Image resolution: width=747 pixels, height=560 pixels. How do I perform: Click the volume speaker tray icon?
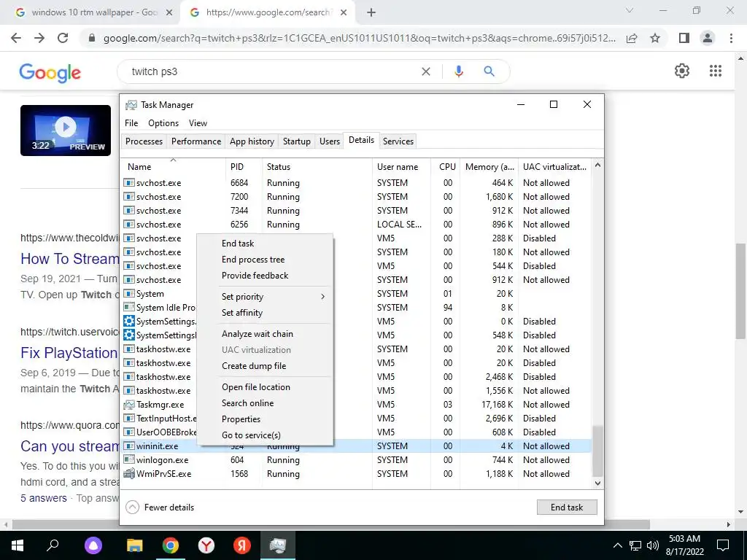[x=653, y=545]
